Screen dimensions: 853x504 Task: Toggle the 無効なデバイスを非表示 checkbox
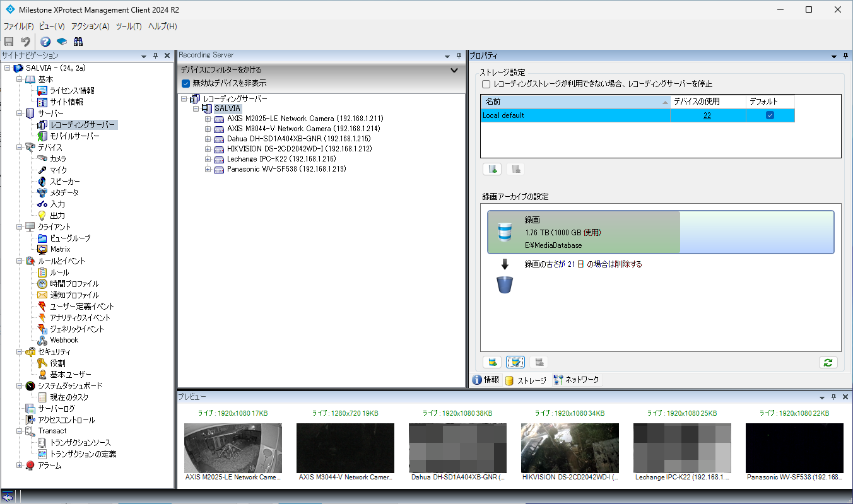coord(185,83)
